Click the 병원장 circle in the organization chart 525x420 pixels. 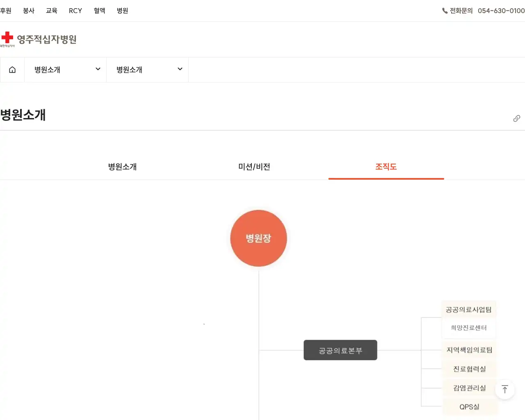pyautogui.click(x=258, y=238)
